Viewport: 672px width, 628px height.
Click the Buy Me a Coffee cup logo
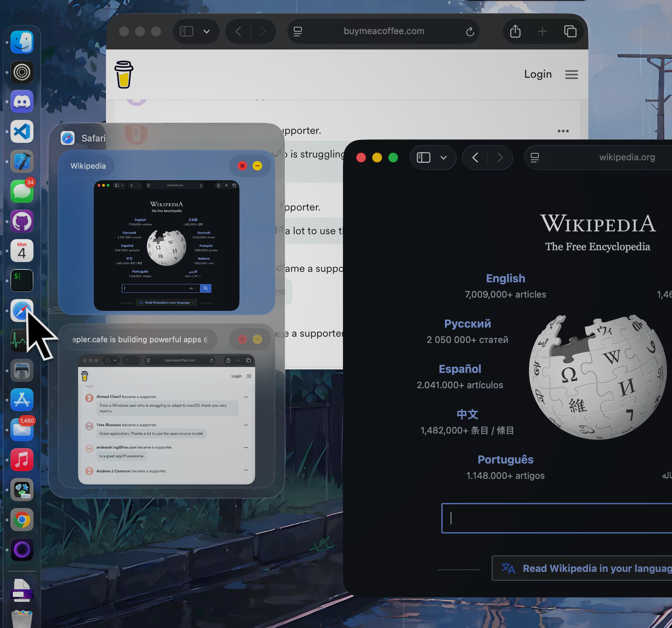point(124,74)
